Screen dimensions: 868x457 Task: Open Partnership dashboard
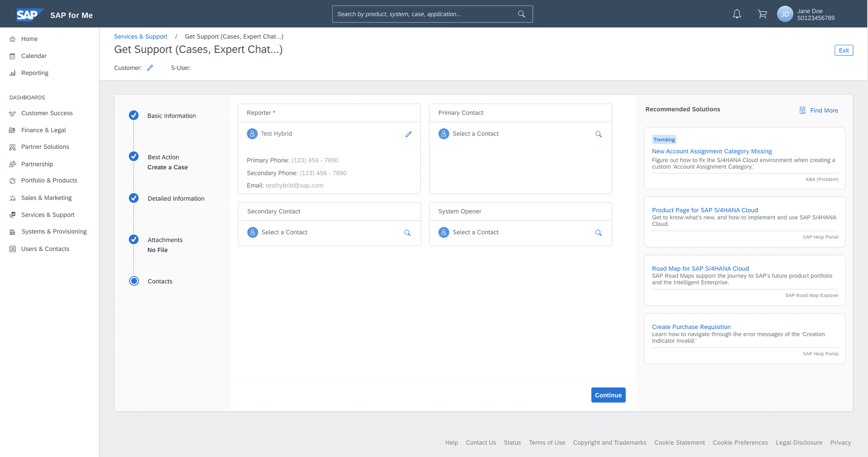click(x=37, y=164)
